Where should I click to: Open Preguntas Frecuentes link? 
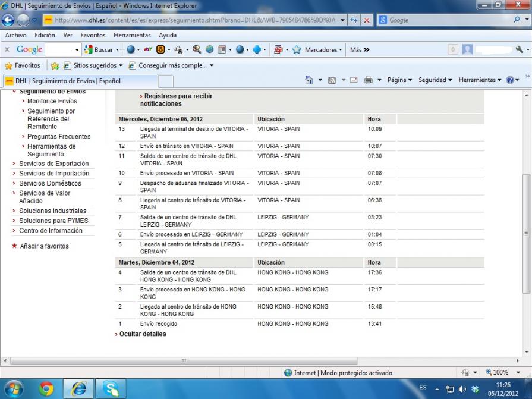(x=59, y=136)
